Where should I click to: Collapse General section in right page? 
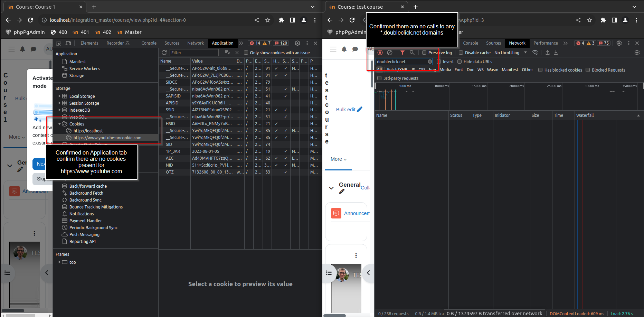[x=331, y=188]
